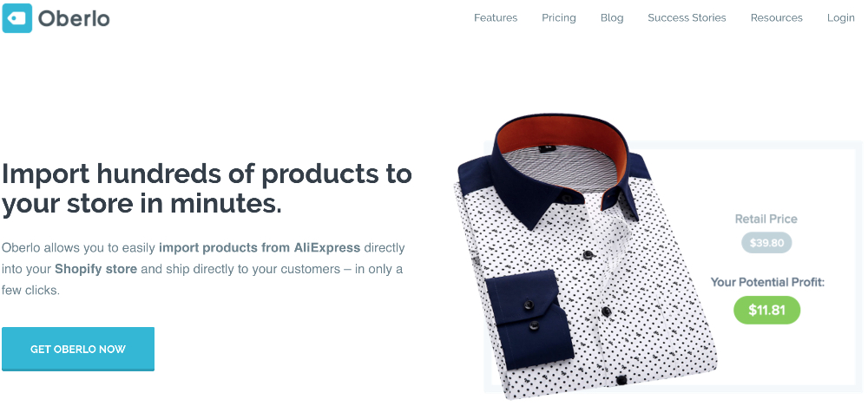Open the Features page

496,17
